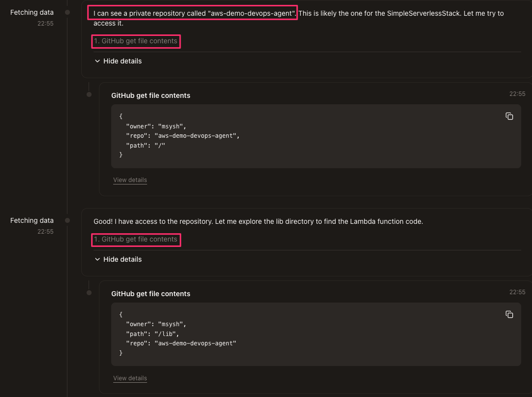Click the numbered GitHub step under lib directory message
Image resolution: width=532 pixels, height=397 pixels.
pos(136,240)
